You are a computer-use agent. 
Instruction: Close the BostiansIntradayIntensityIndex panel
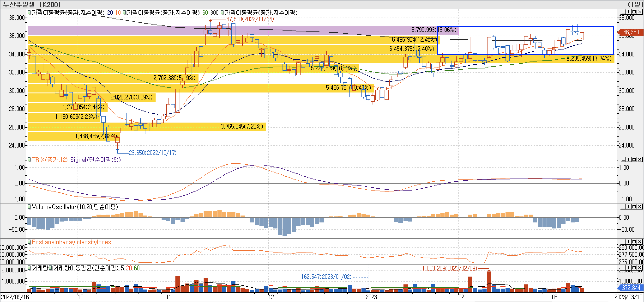click(640, 242)
